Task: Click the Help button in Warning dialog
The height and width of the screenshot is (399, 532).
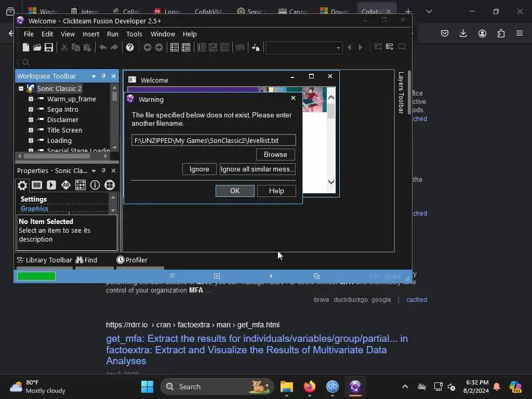Action: pos(276,191)
